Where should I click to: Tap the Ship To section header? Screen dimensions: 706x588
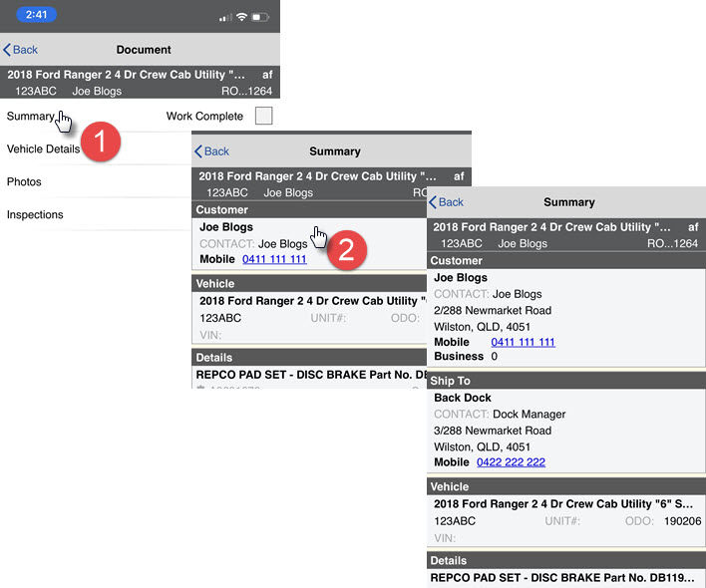click(566, 381)
